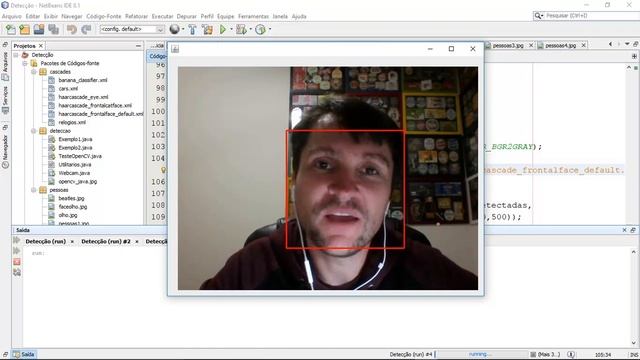Viewport: 640px width, 360px height.
Task: Click the Java icon in webcam window title
Action: click(x=175, y=49)
